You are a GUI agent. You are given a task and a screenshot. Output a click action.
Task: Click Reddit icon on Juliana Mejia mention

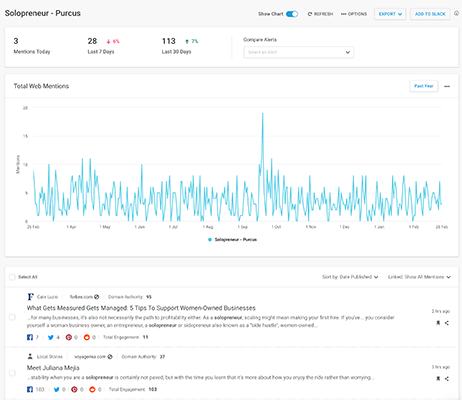click(x=92, y=389)
